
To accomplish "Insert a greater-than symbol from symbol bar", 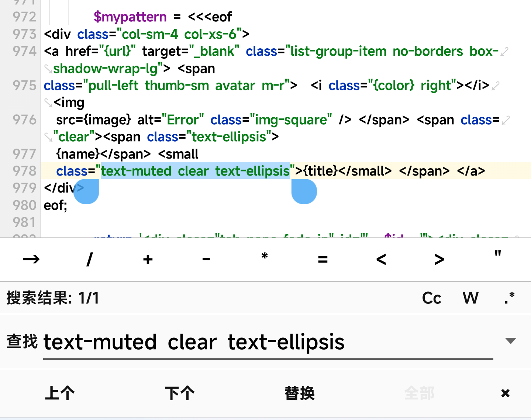I will pyautogui.click(x=439, y=259).
